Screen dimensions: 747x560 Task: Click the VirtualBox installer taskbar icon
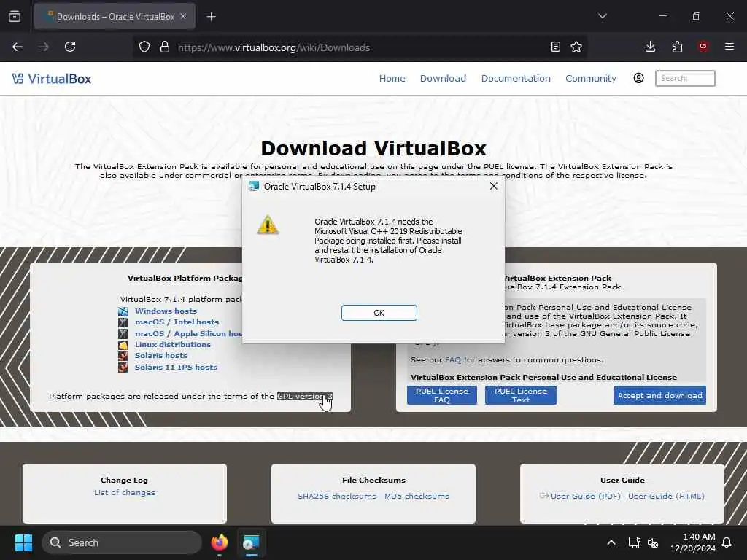[x=251, y=542]
